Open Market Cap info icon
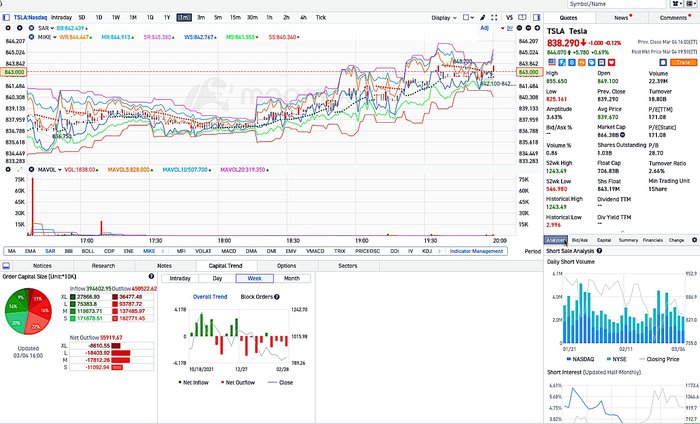 click(622, 135)
